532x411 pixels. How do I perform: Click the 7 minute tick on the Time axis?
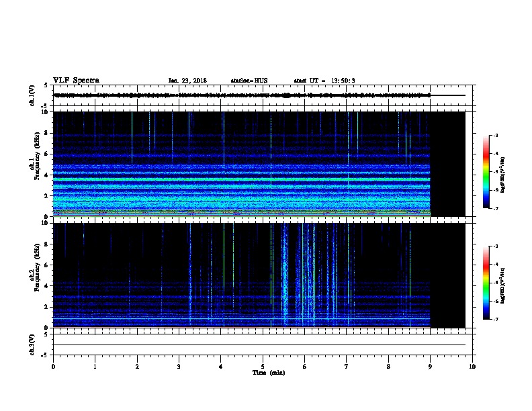point(347,367)
